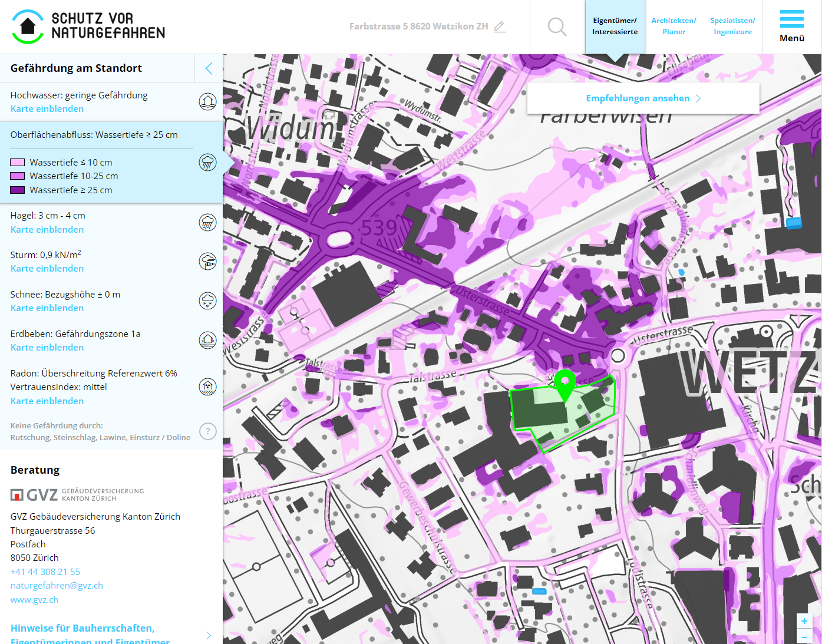822x644 pixels.
Task: Switch to the Architekten/Planer tab
Action: (674, 27)
